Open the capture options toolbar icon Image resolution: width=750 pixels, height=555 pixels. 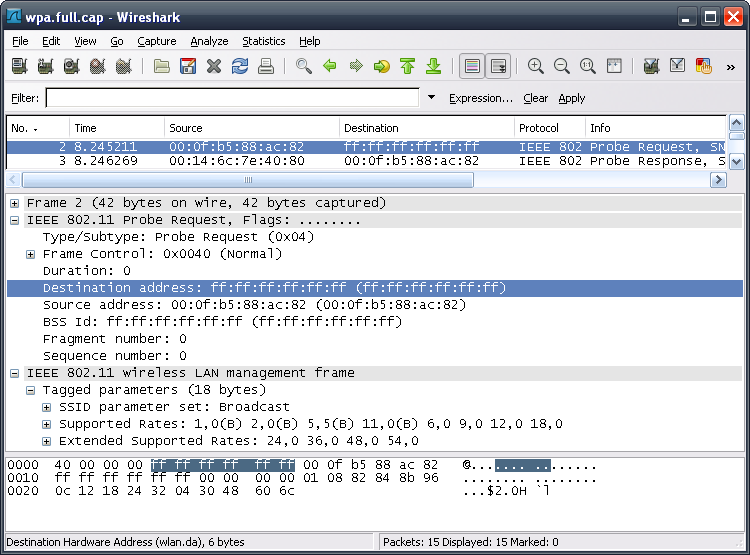point(45,66)
